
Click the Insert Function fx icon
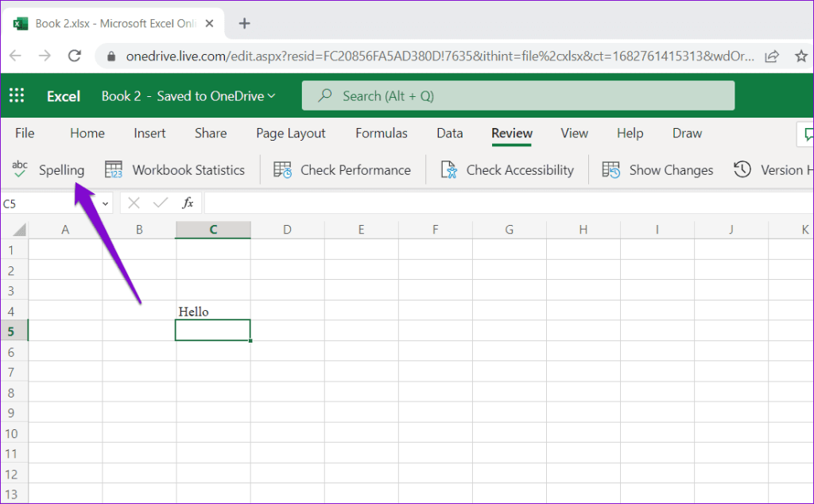[188, 203]
